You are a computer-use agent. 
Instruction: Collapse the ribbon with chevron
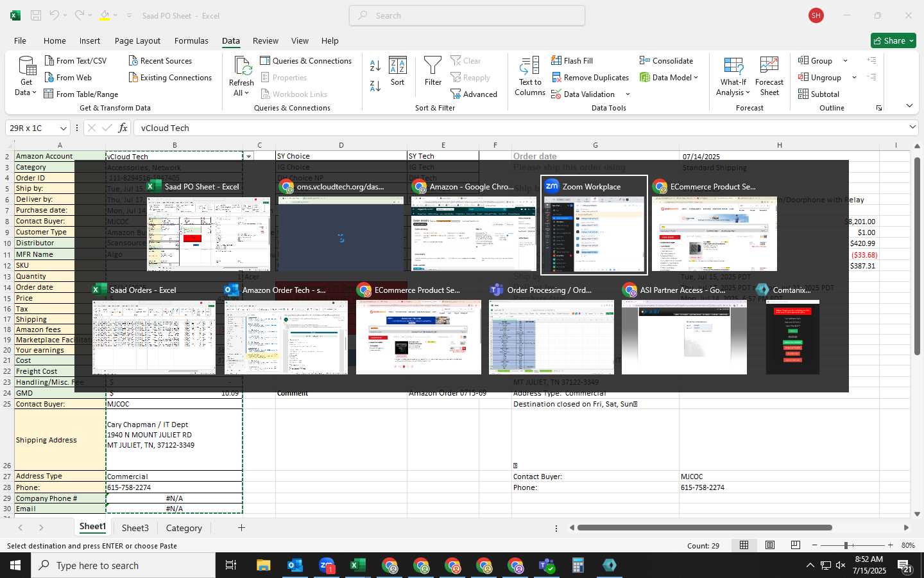click(909, 106)
